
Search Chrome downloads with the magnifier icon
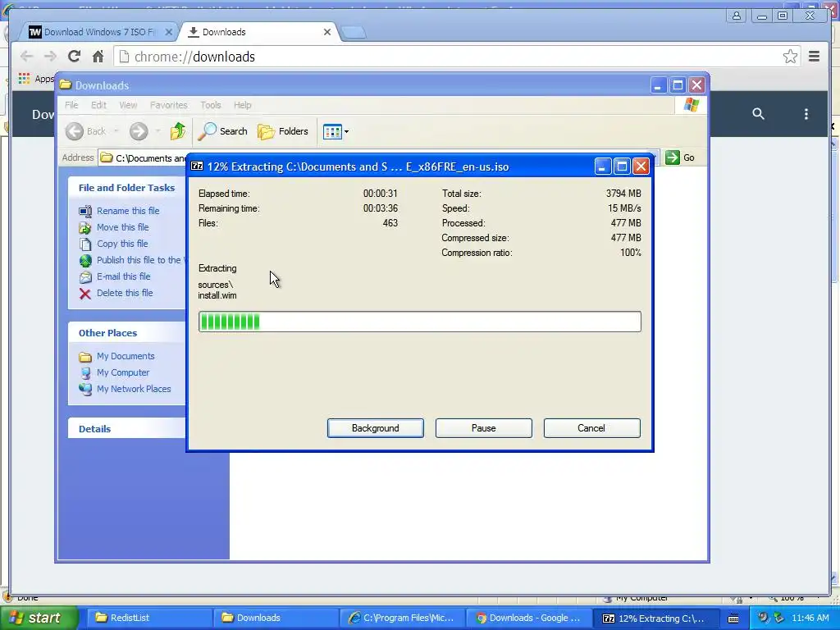click(758, 113)
